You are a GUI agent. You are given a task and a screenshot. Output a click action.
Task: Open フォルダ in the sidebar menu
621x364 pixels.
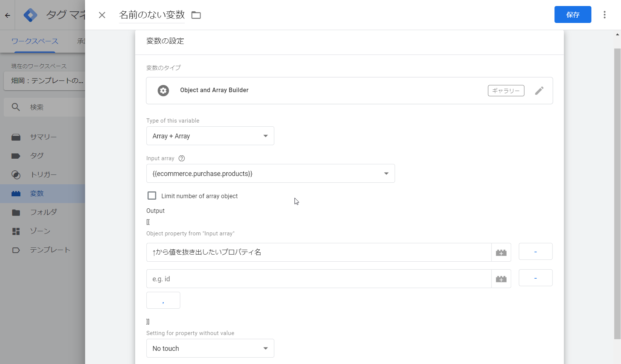pos(43,212)
